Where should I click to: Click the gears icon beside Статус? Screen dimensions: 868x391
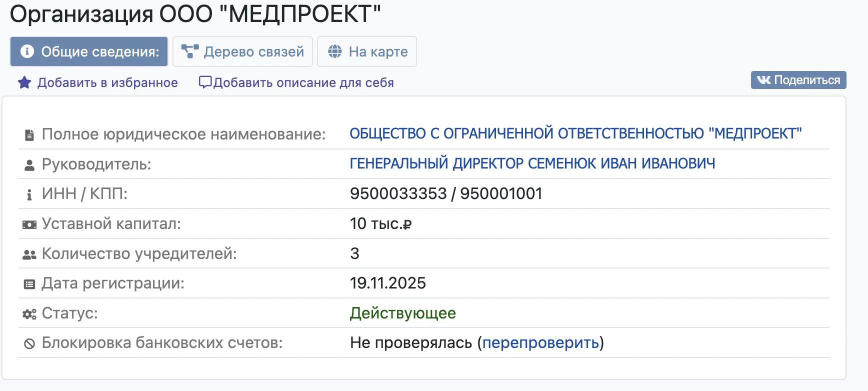29,314
